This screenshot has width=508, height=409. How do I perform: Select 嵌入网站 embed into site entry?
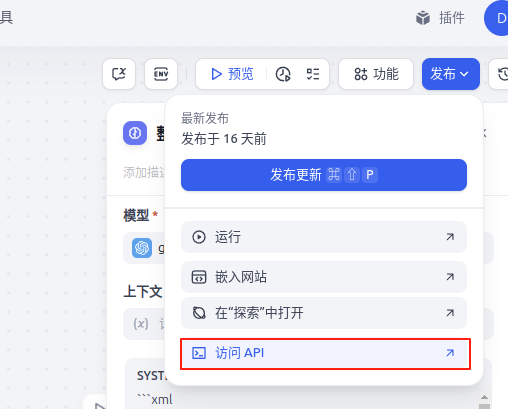(x=324, y=277)
